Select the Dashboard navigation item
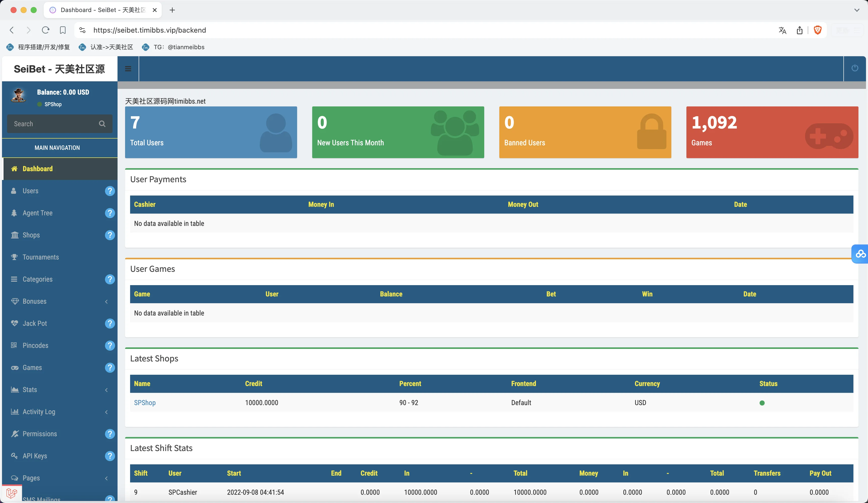This screenshot has height=503, width=868. pyautogui.click(x=37, y=169)
